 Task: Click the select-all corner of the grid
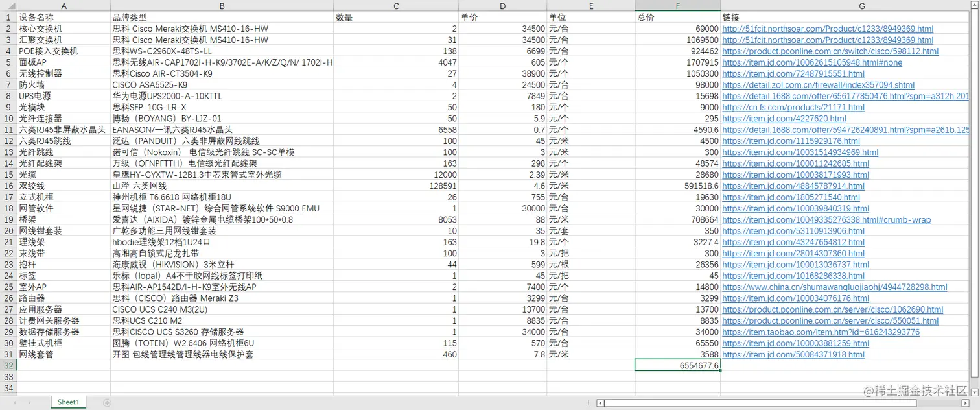[8, 6]
